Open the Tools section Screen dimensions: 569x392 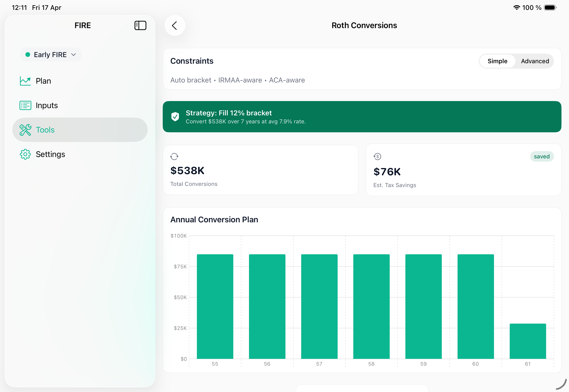click(80, 130)
